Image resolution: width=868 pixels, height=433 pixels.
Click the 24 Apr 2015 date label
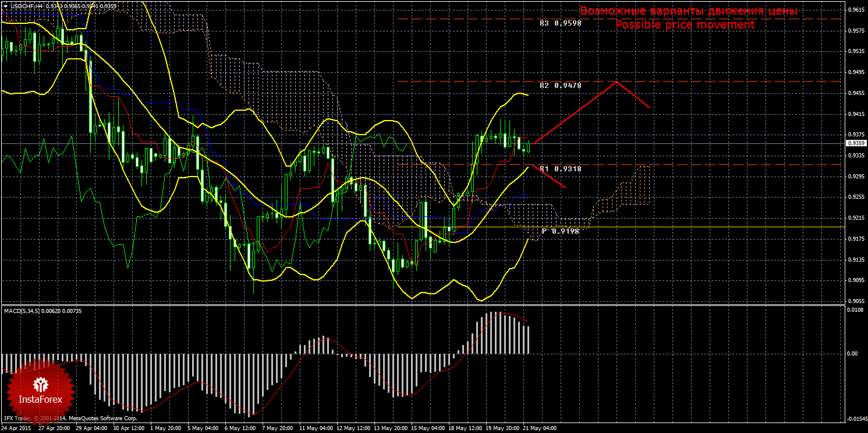[x=17, y=428]
